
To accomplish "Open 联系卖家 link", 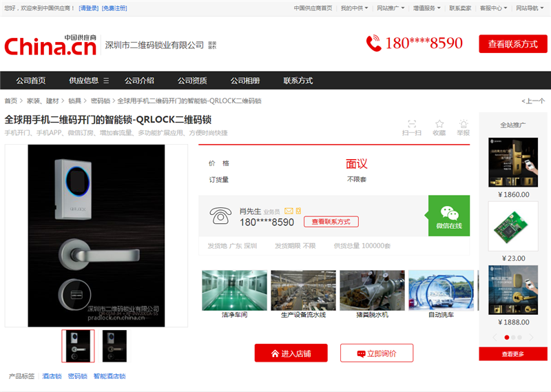I will click(x=460, y=8).
